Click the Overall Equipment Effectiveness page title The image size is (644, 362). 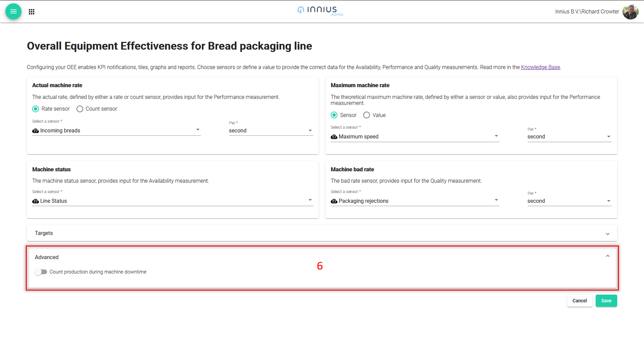(169, 46)
